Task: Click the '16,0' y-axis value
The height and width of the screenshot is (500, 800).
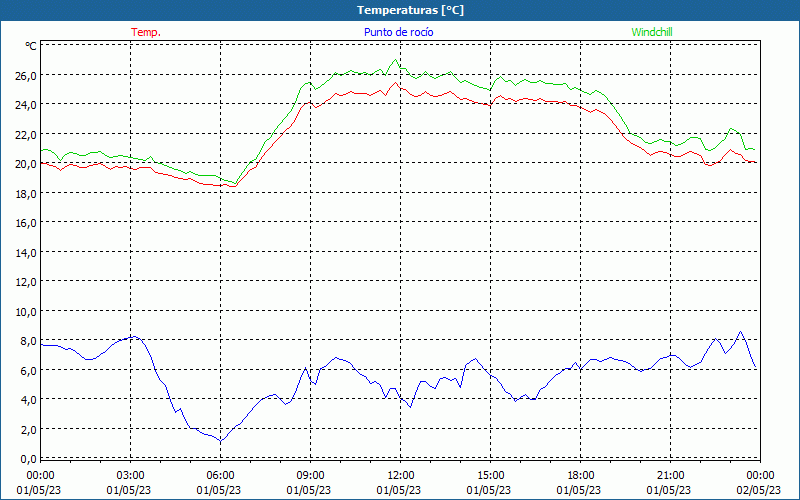Action: (26, 223)
